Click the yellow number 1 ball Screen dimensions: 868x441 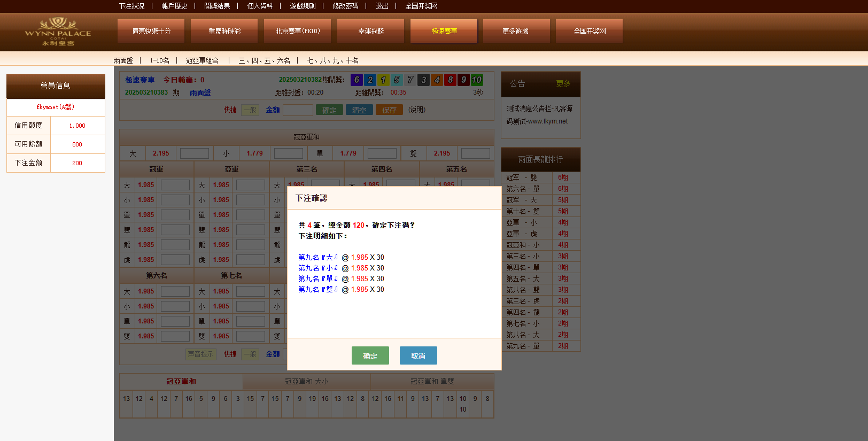tap(383, 80)
